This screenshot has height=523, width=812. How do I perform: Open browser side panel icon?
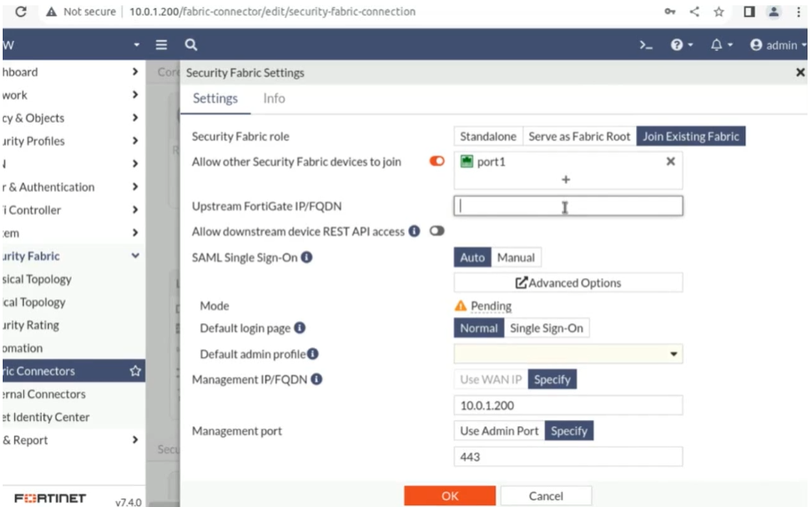749,12
